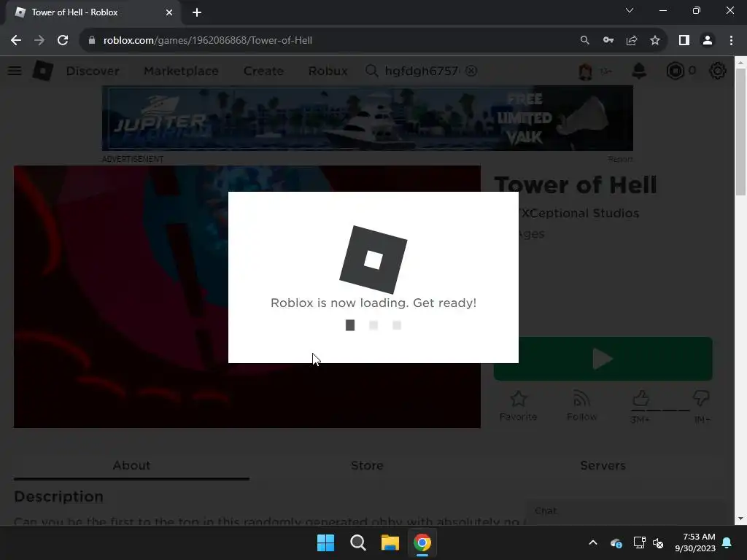Favorite the game with star icon
Viewport: 747px width, 560px height.
(x=519, y=405)
